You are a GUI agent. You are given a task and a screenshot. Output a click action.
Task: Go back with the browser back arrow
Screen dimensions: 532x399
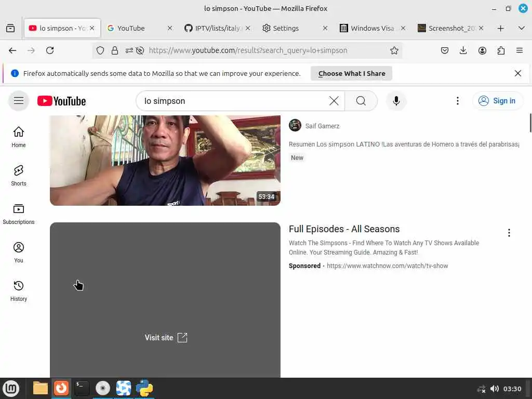tap(12, 50)
